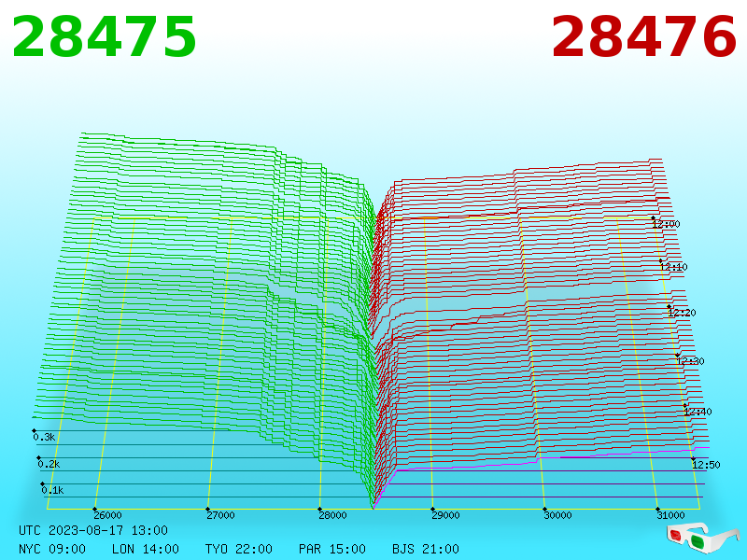Image resolution: width=747 pixels, height=560 pixels.
Task: Click the green bid price 28475
Action: (x=104, y=37)
